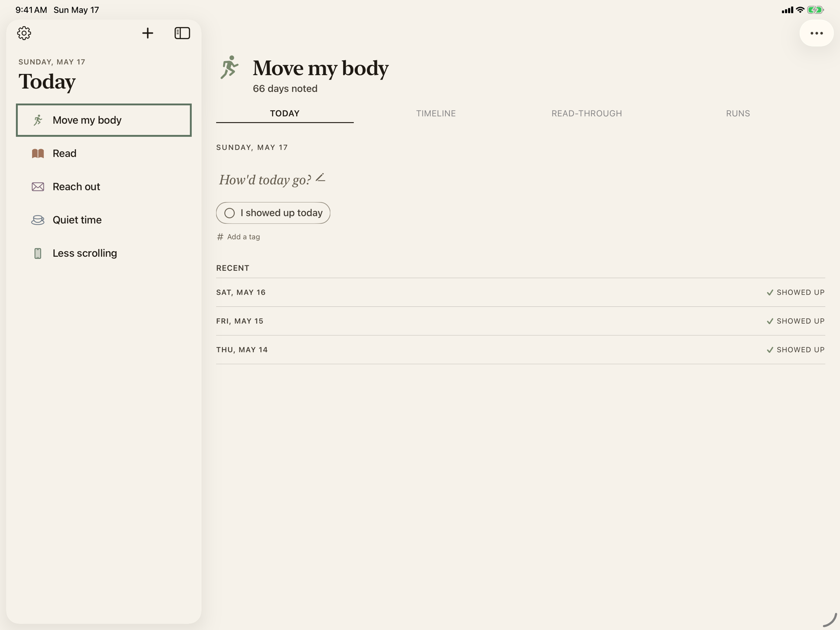This screenshot has width=840, height=630.
Task: Click SHOWED UP status for Thu, May 14
Action: [x=795, y=350]
